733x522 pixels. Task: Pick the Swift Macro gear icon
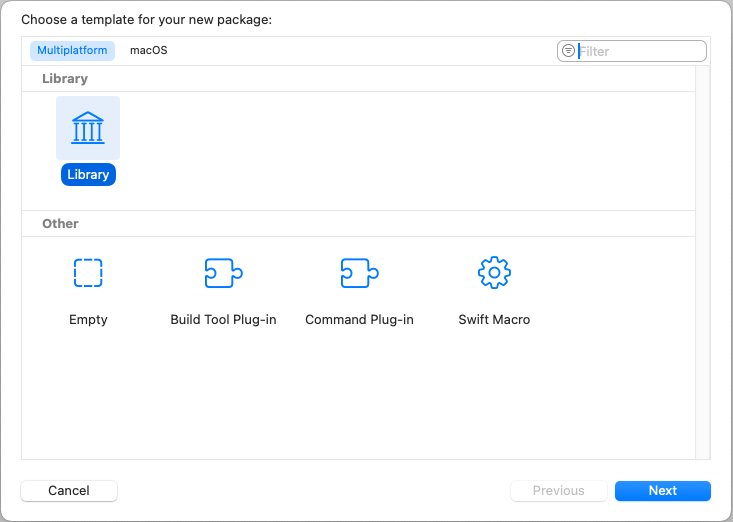[x=494, y=273]
